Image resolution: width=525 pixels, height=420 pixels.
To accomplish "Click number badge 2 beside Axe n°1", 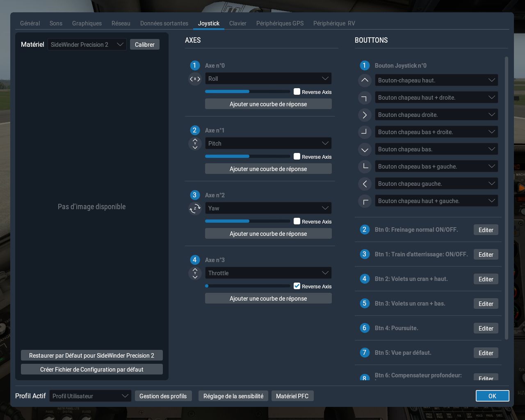I will click(x=195, y=130).
